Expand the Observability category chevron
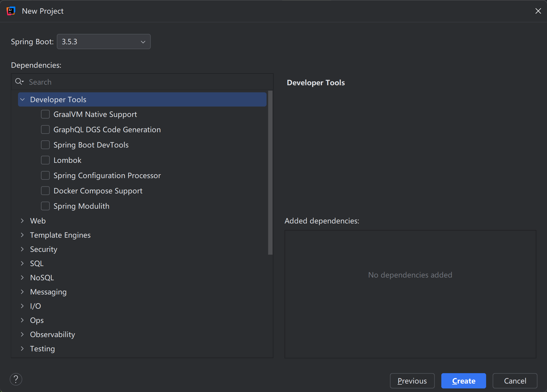The image size is (547, 392). [x=22, y=334]
